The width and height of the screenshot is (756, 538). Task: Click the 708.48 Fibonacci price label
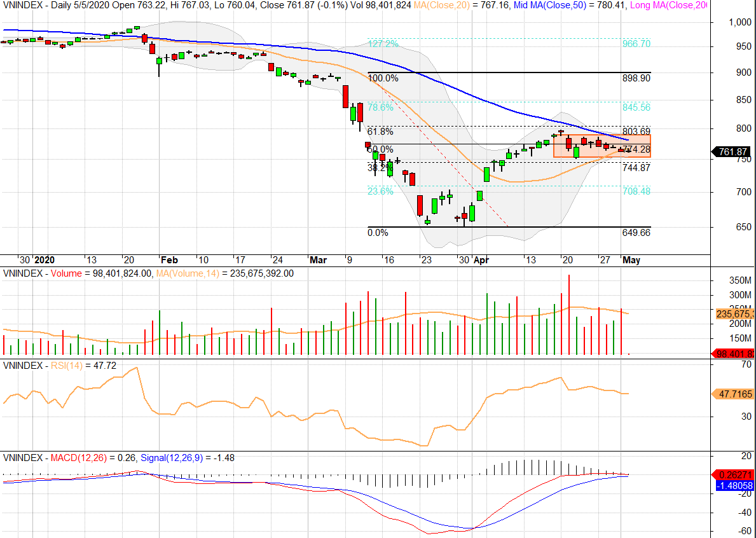pyautogui.click(x=636, y=191)
